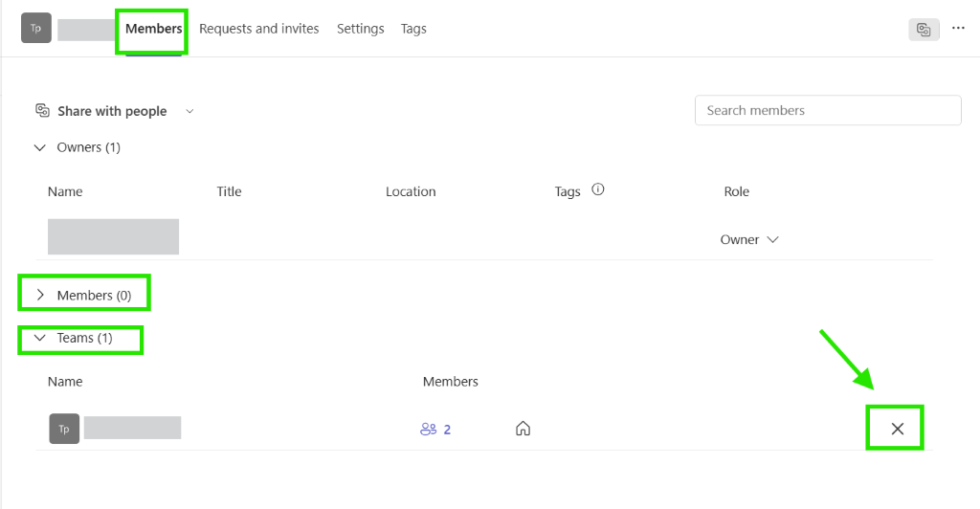
Task: Click the share channel icon top right
Action: (x=924, y=30)
